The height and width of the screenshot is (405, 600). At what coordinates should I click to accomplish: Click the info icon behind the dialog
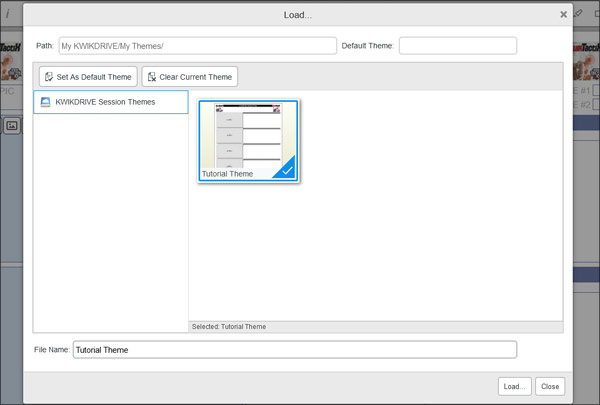[8, 15]
